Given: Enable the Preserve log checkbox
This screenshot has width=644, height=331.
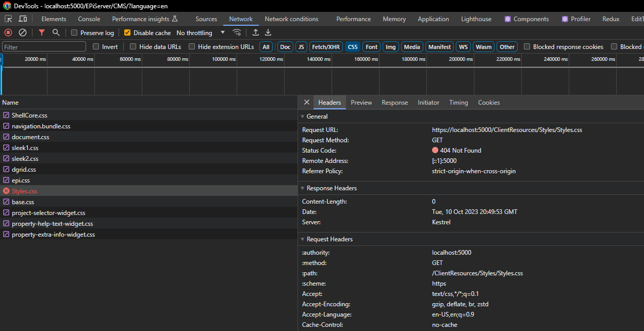Looking at the screenshot, I should click(74, 33).
